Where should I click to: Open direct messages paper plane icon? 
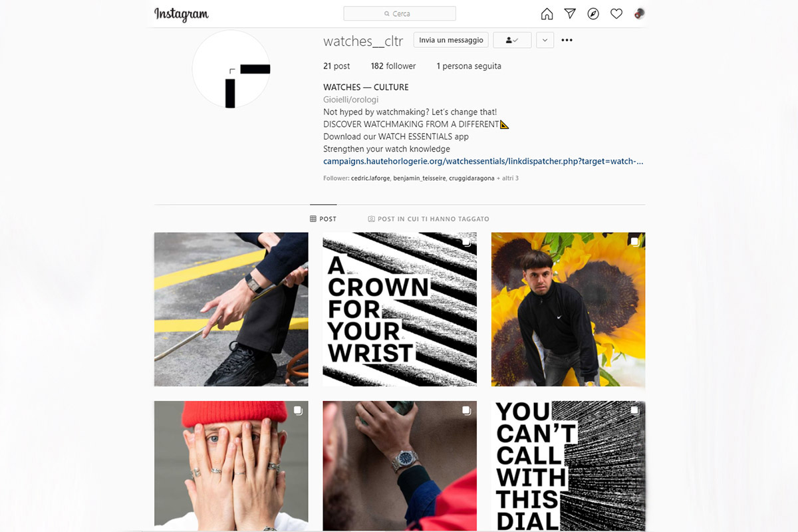click(x=570, y=14)
